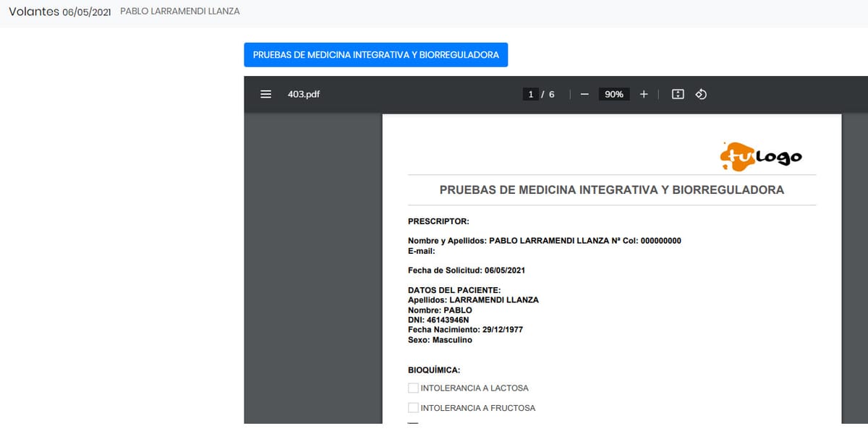
Task: Click PABLO LARRAMENDI LLANZA in the header
Action: [179, 11]
